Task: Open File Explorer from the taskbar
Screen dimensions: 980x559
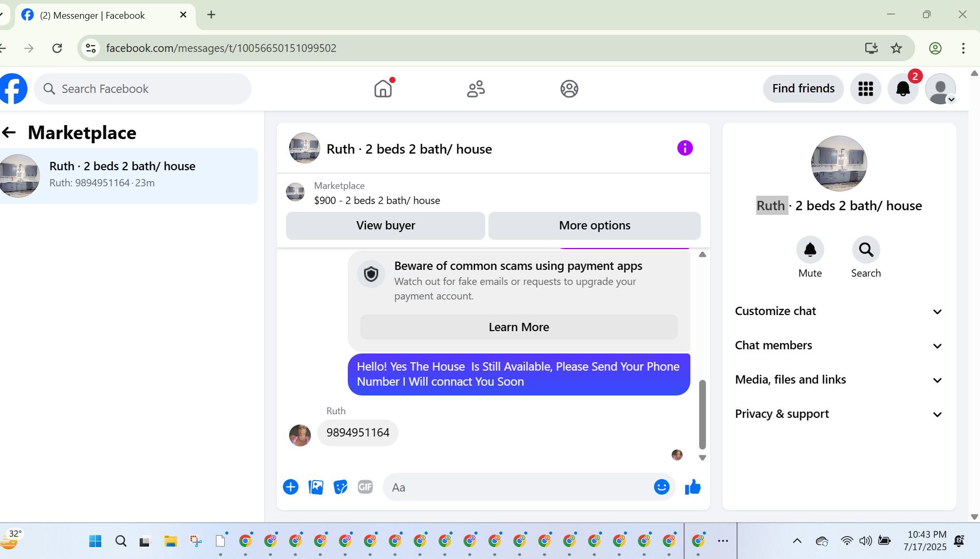Action: coord(171,541)
